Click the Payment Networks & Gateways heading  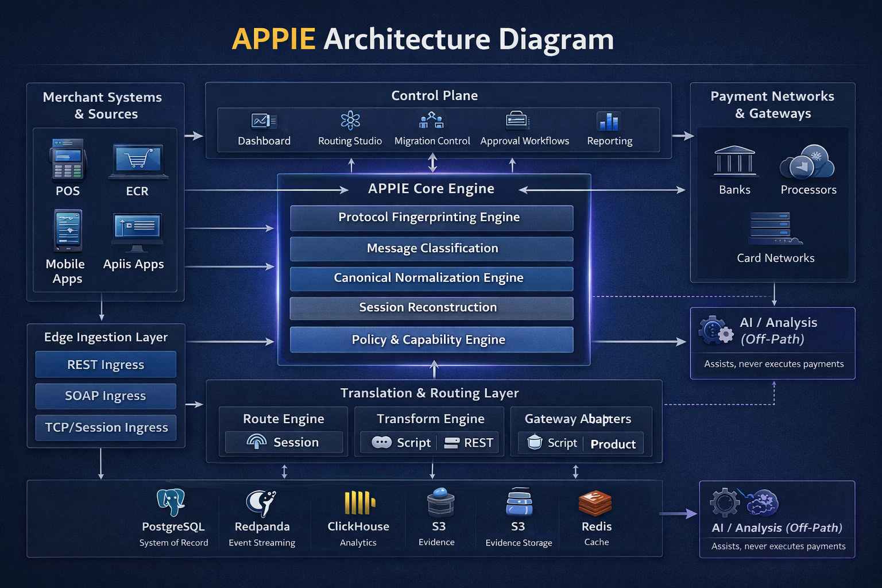pyautogui.click(x=772, y=105)
